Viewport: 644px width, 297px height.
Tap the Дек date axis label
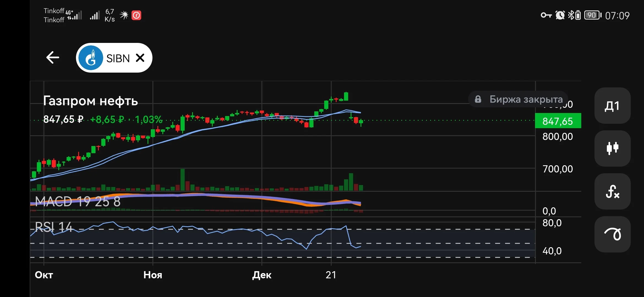tap(262, 275)
